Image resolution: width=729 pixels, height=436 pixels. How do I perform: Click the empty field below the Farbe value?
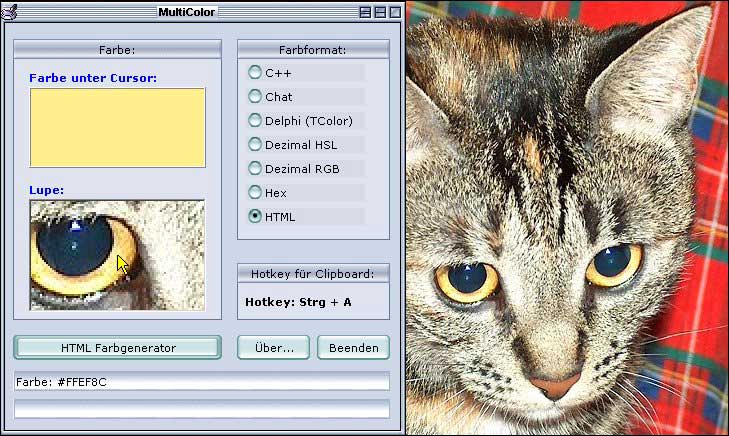tap(202, 410)
